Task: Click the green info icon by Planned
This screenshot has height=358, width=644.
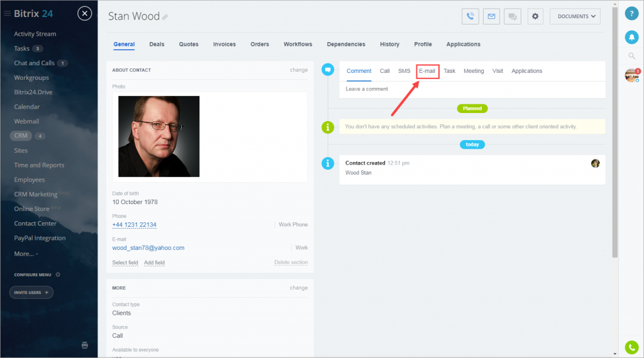Action: pyautogui.click(x=328, y=127)
